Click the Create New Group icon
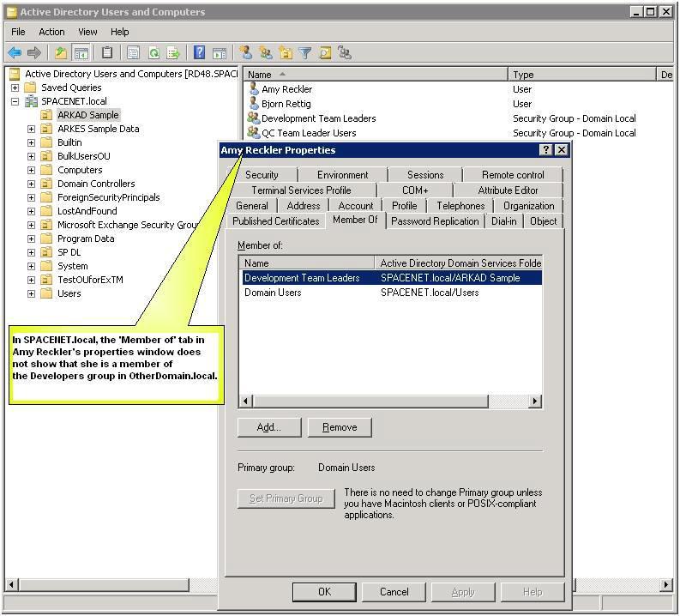 265,53
